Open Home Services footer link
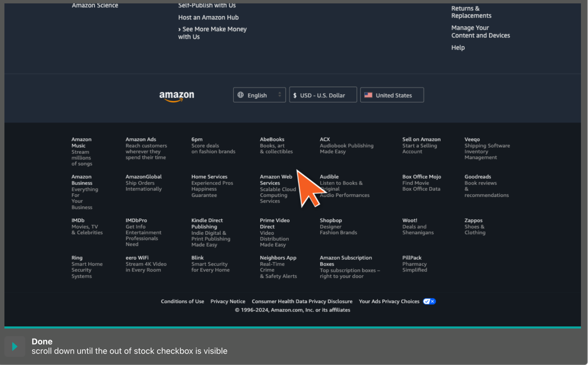The width and height of the screenshot is (588, 365). coord(212,186)
